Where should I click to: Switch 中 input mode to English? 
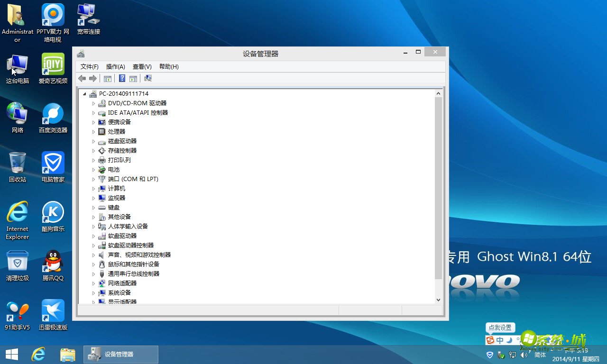[x=500, y=339]
